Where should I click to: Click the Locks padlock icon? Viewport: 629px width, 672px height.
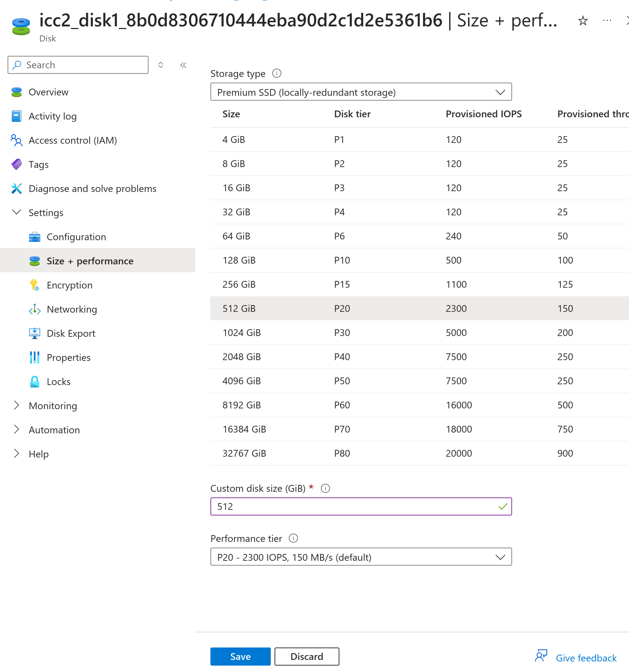(x=35, y=382)
